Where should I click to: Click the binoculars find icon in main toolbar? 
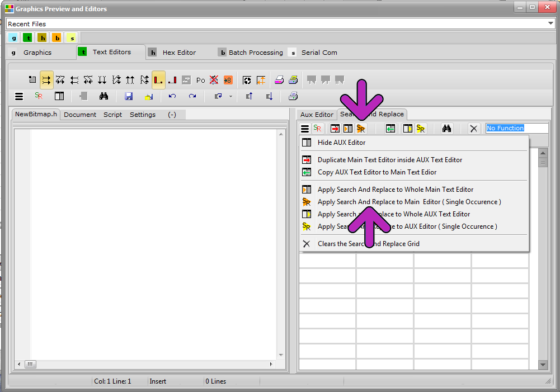103,96
